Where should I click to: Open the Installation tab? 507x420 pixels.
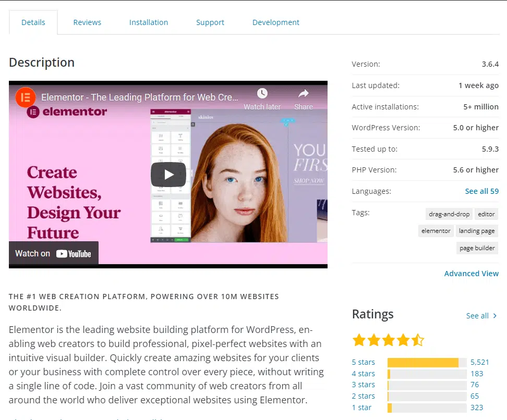(x=148, y=22)
